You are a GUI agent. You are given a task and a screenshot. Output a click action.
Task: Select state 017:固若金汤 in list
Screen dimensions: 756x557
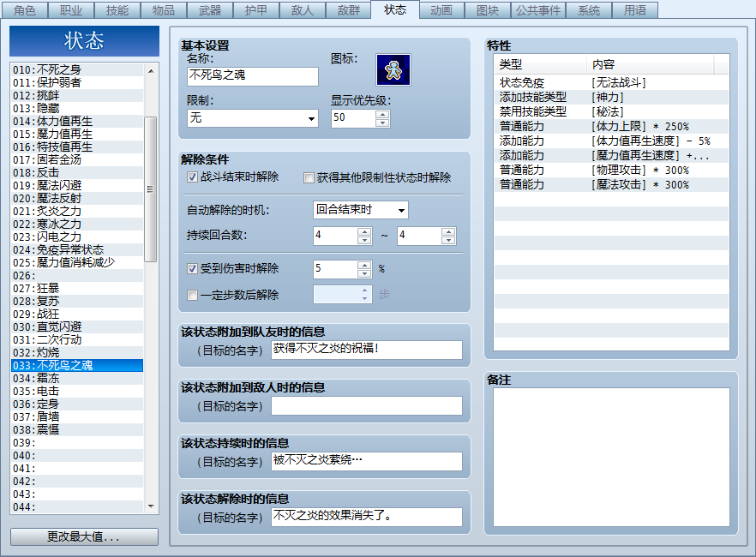pos(77,160)
